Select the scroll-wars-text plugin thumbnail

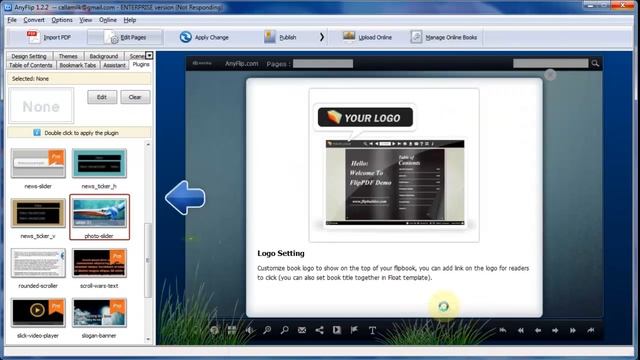[x=99, y=263]
